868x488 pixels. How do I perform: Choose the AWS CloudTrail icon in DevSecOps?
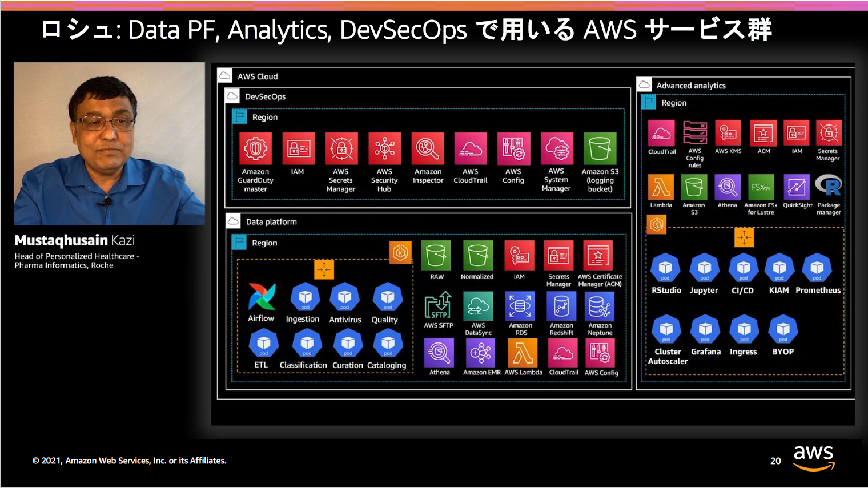(471, 149)
